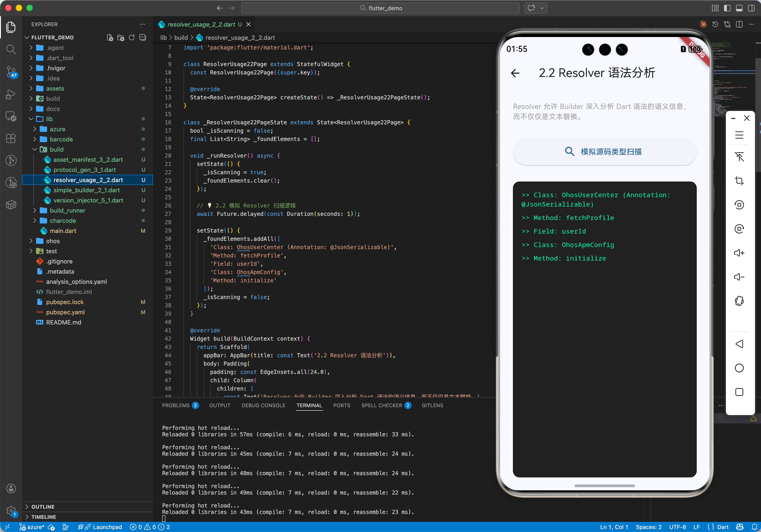
Task: Open Source Control view with 47 badge
Action: [x=11, y=71]
